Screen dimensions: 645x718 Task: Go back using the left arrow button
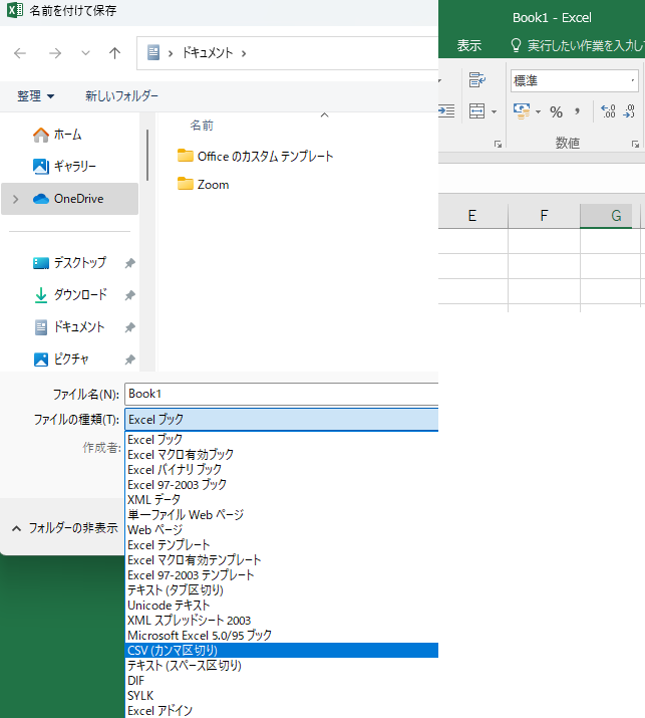pyautogui.click(x=20, y=54)
